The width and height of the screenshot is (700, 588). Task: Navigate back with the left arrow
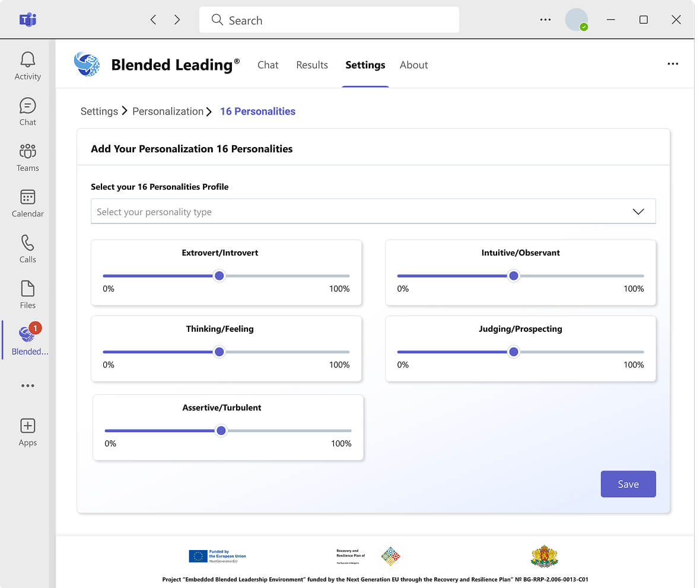[153, 20]
